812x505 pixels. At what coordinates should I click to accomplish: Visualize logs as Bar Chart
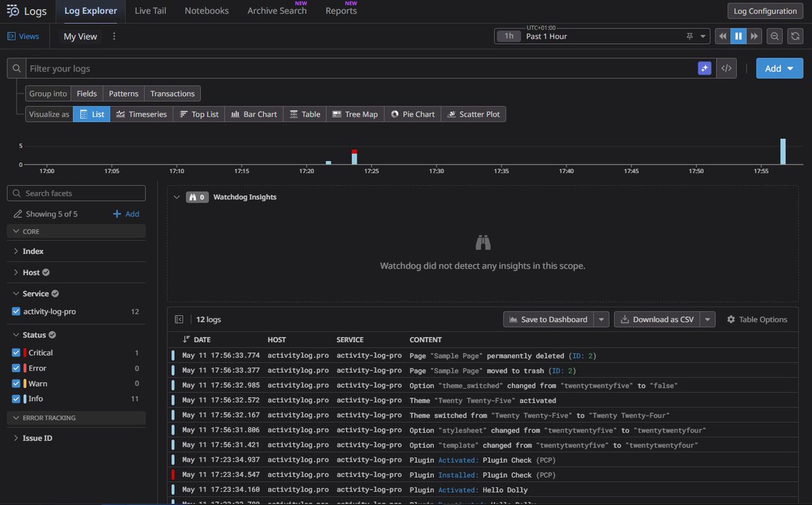[254, 114]
